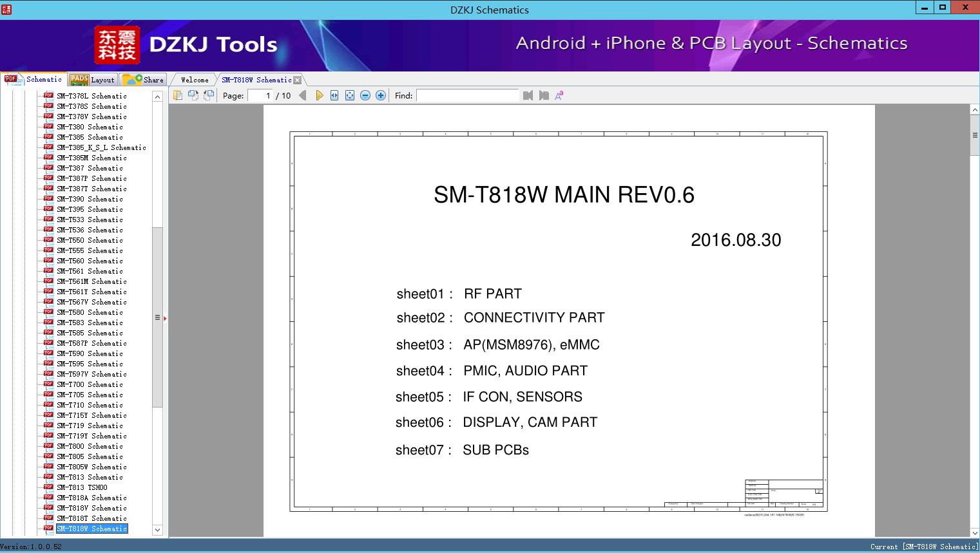Select SM-T561M Schematic tree item
Screen dimensions: 980x553
pyautogui.click(x=91, y=281)
